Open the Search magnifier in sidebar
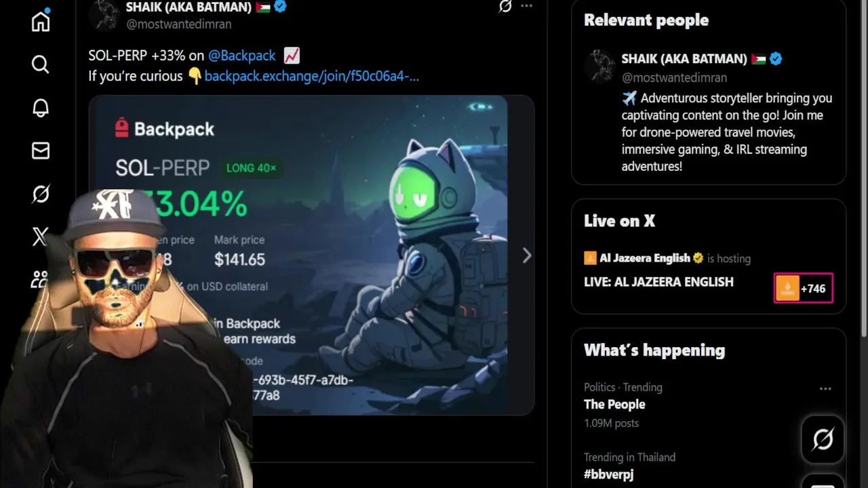The image size is (868, 488). click(41, 64)
